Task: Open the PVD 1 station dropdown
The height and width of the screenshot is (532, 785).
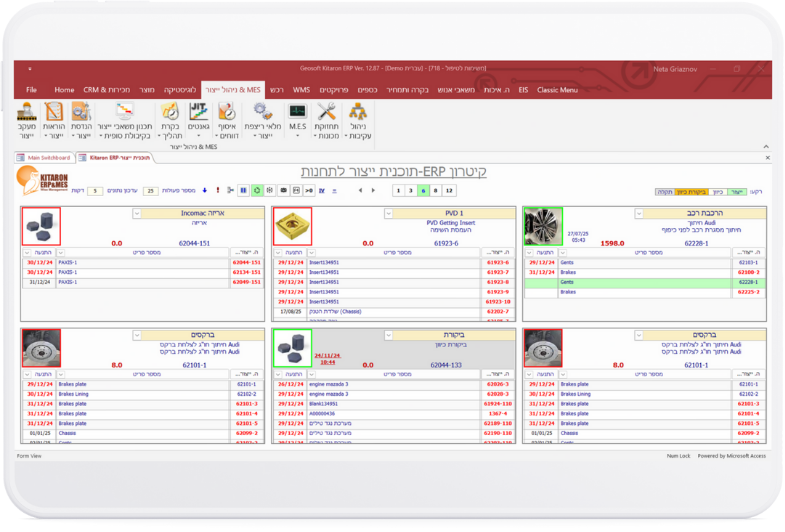Action: (x=388, y=214)
